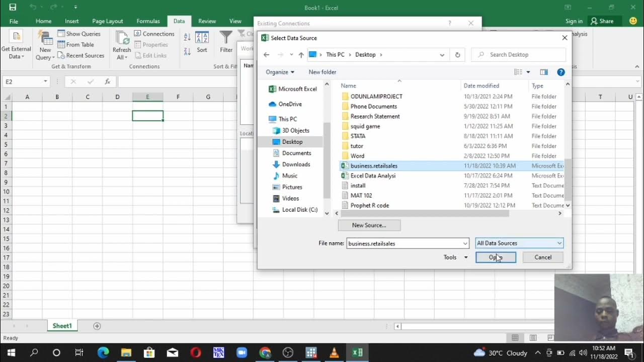Select Pictures in navigation pane
The width and height of the screenshot is (644, 362).
[x=287, y=187]
